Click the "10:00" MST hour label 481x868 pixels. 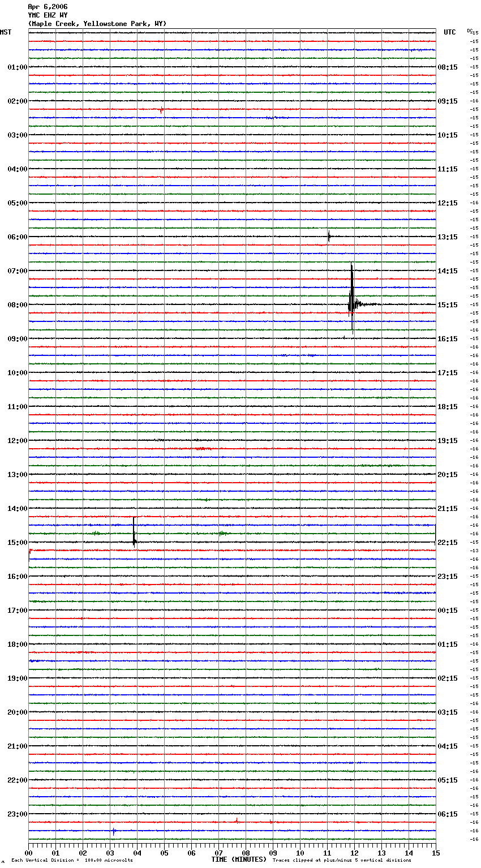pos(18,373)
